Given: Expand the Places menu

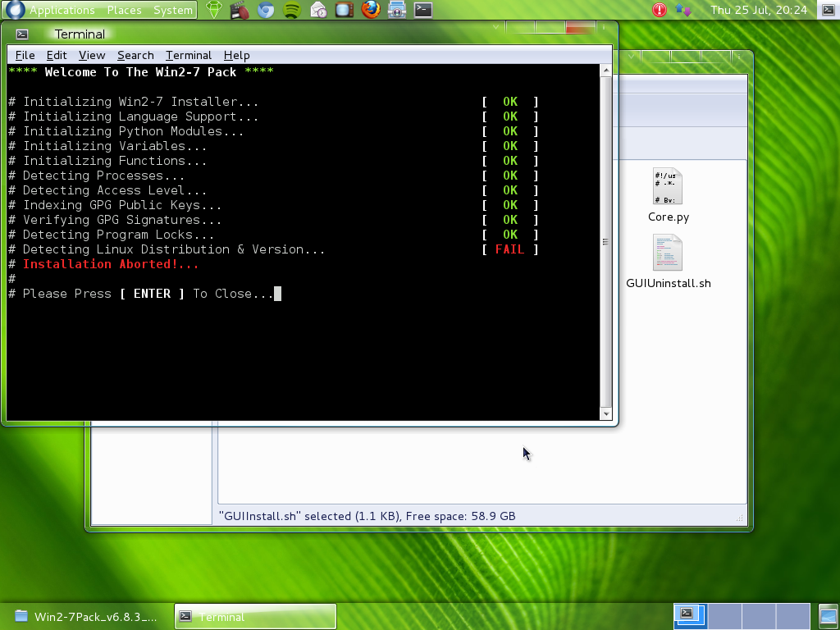Looking at the screenshot, I should [x=124, y=10].
